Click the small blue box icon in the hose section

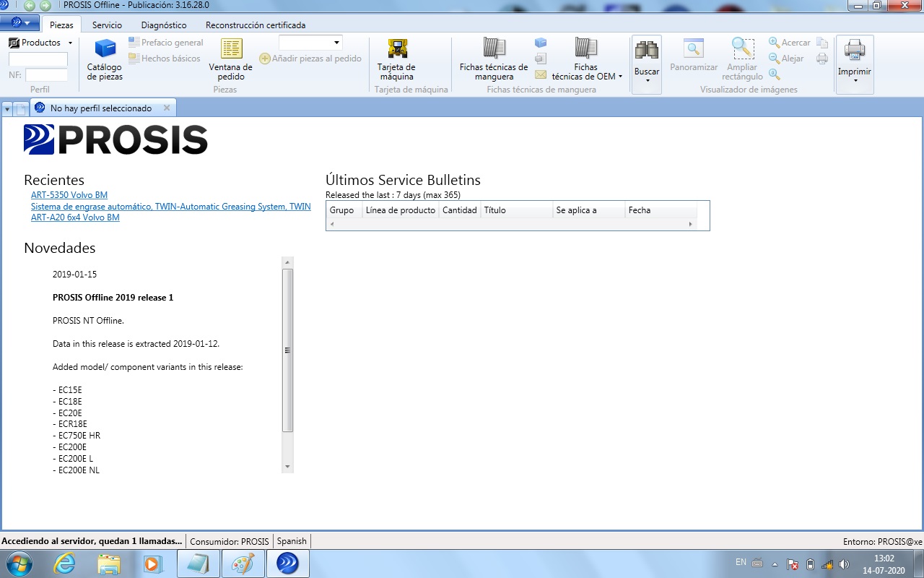tap(541, 43)
